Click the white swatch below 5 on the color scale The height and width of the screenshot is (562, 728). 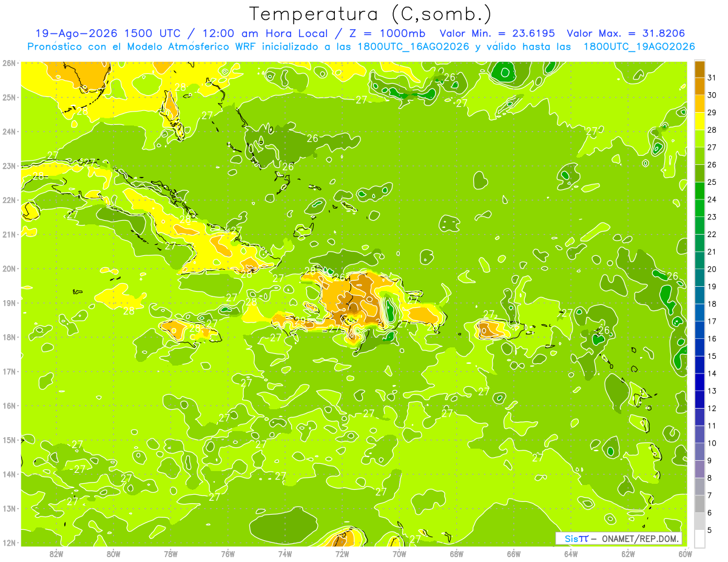click(699, 538)
